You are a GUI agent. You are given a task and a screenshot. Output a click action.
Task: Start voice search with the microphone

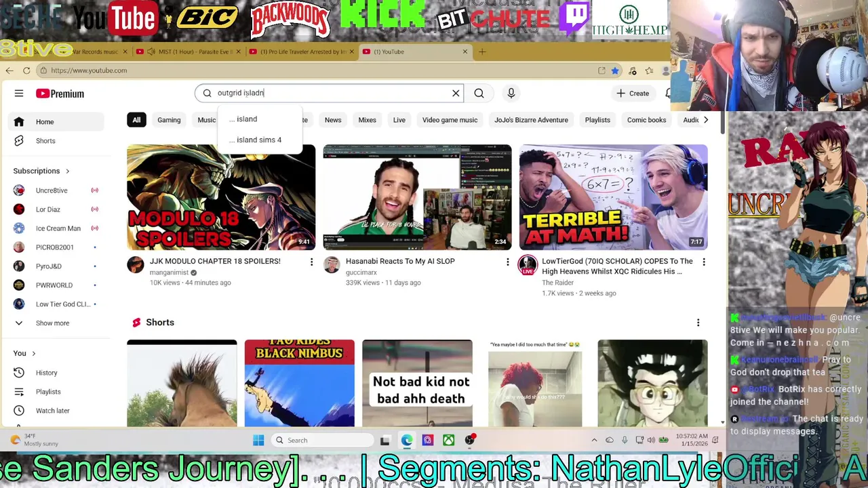tap(511, 93)
